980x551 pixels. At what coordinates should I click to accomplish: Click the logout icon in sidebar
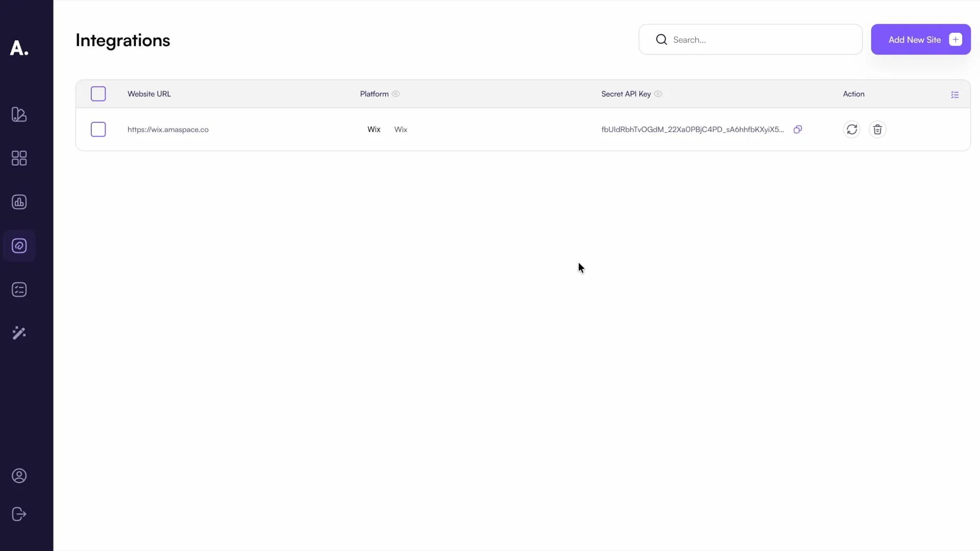click(19, 514)
